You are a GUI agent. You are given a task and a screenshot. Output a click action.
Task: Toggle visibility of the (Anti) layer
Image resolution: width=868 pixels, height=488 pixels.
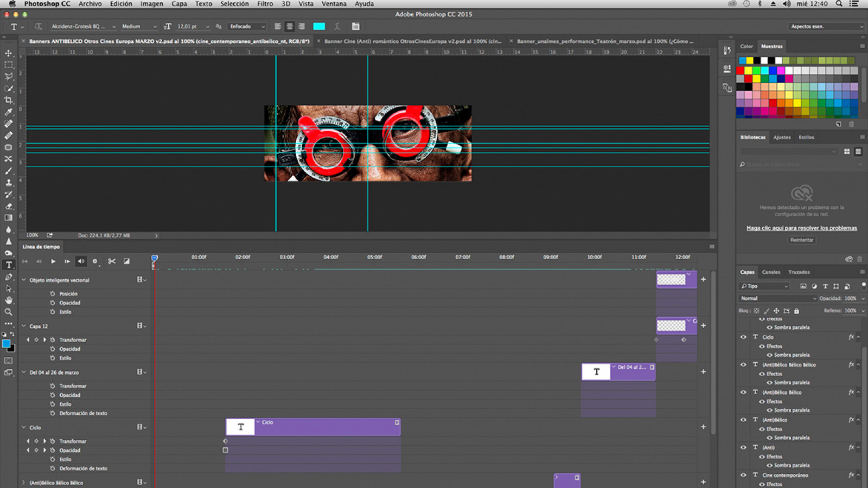[743, 447]
